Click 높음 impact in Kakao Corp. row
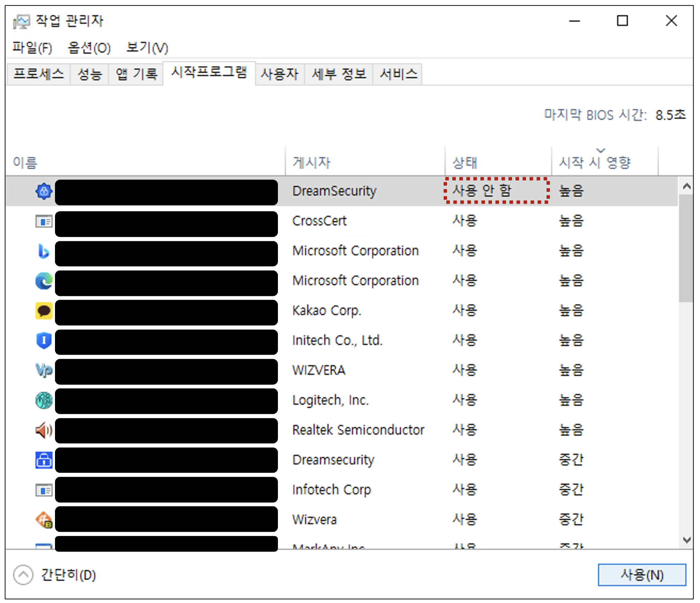This screenshot has width=700, height=603. pos(571,311)
